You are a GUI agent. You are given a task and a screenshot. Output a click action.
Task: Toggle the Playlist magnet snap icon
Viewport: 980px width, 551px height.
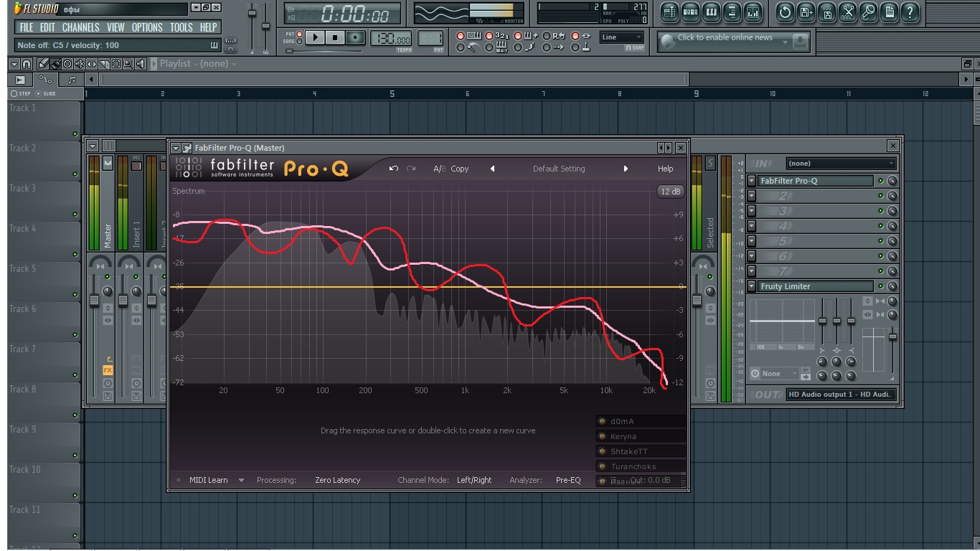click(27, 64)
